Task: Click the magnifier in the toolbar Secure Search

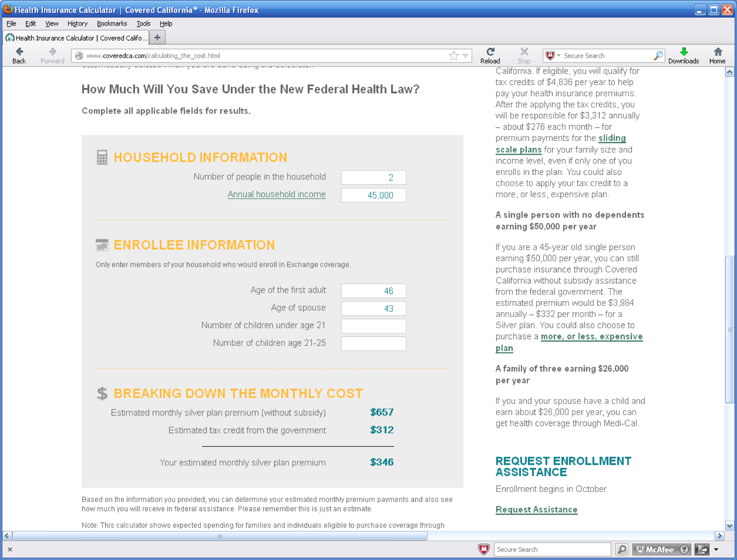Action: pos(658,56)
